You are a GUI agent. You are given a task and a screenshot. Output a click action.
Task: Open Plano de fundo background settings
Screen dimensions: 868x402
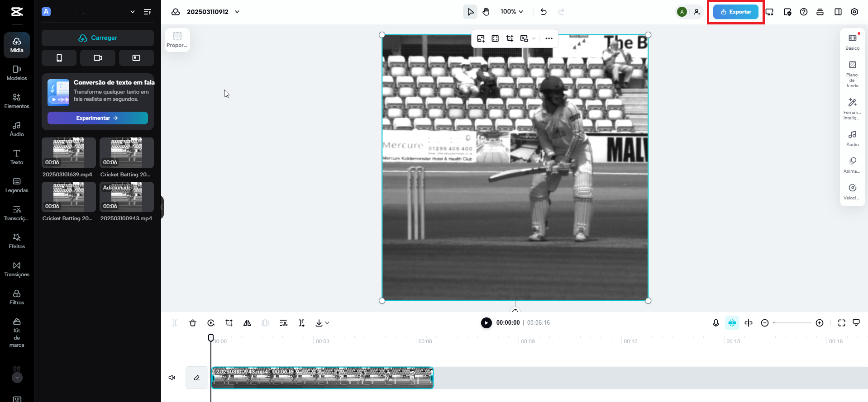[x=852, y=74]
